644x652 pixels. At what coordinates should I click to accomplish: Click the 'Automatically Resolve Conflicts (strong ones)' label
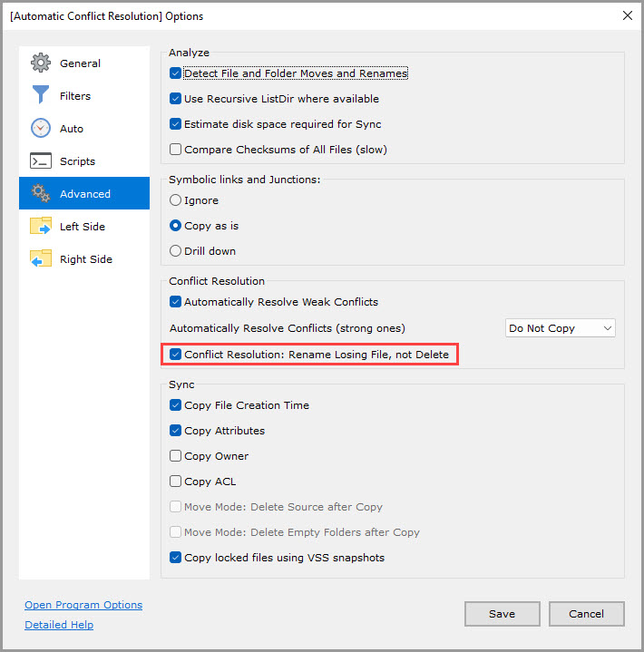pos(287,328)
